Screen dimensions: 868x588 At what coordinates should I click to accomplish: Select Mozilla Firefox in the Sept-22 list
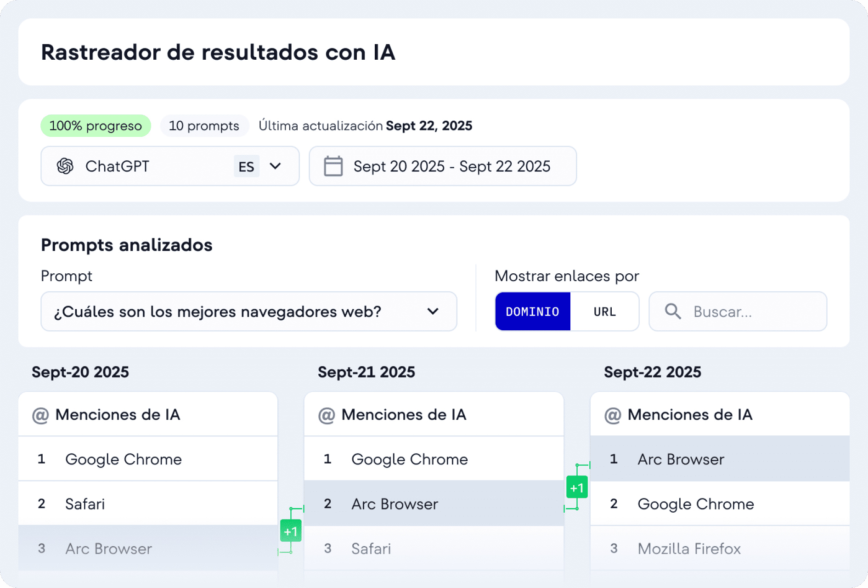point(688,548)
